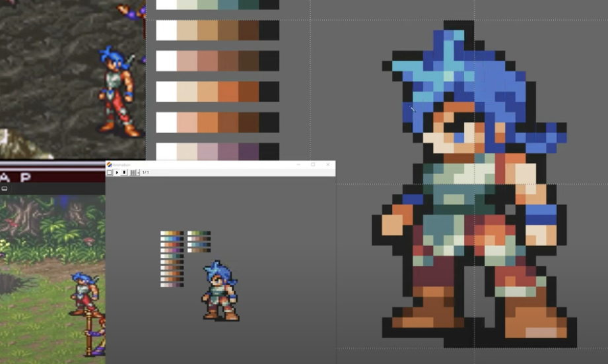Click the stop square button in Animation window
Screen dimensions: 608x364
click(x=110, y=172)
